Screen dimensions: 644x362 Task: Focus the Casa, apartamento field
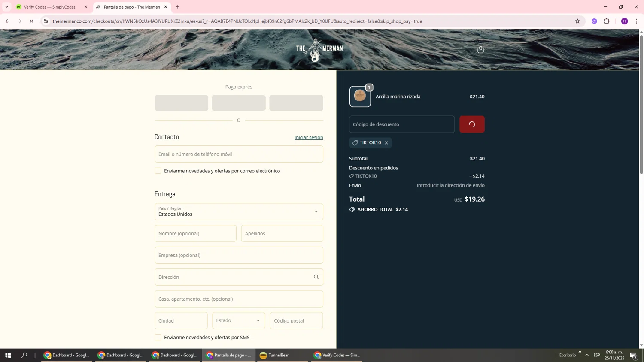coord(239,299)
